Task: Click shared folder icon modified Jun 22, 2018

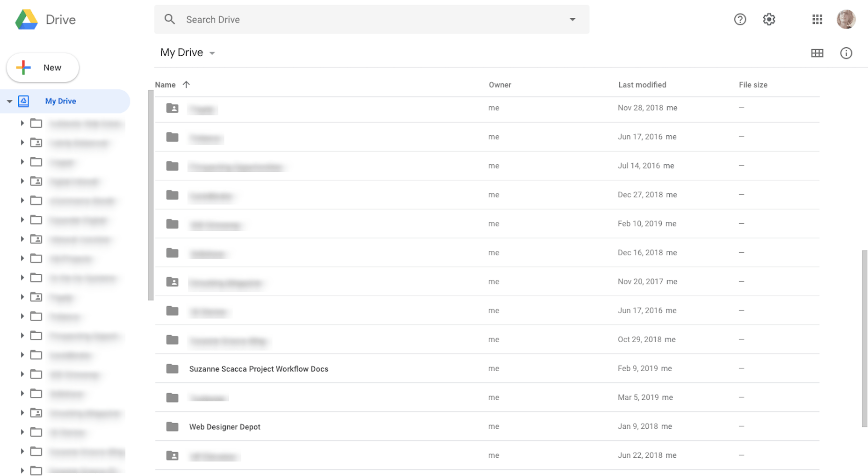Action: point(173,456)
